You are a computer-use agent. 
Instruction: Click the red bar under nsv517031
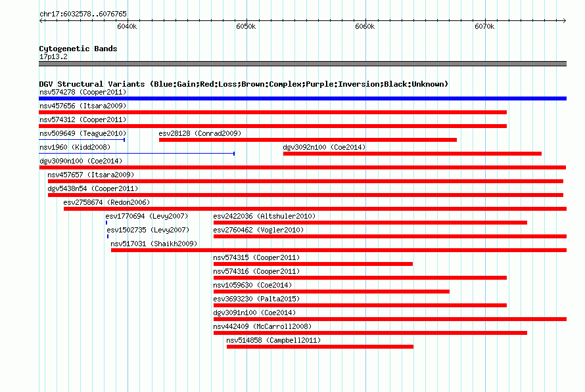339,250
